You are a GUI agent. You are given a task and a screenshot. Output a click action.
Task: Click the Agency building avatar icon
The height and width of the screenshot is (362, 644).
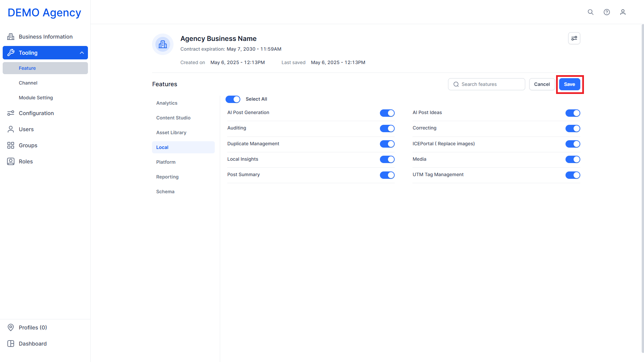click(163, 44)
